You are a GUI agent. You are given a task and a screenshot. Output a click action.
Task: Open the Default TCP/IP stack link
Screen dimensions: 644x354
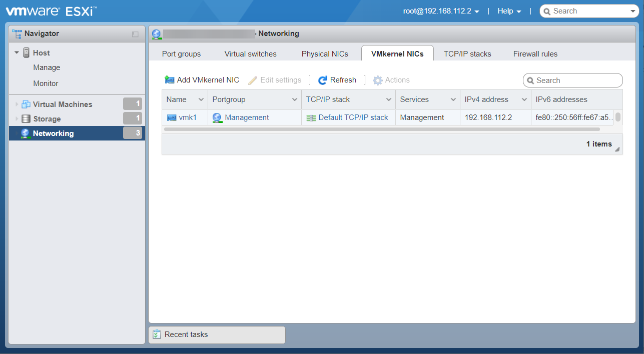click(353, 117)
